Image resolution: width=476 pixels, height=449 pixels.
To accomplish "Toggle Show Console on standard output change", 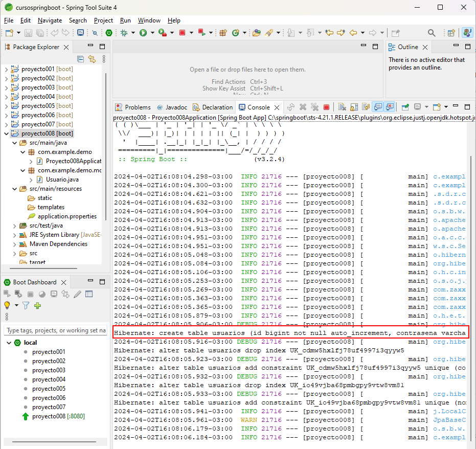I will click(378, 107).
